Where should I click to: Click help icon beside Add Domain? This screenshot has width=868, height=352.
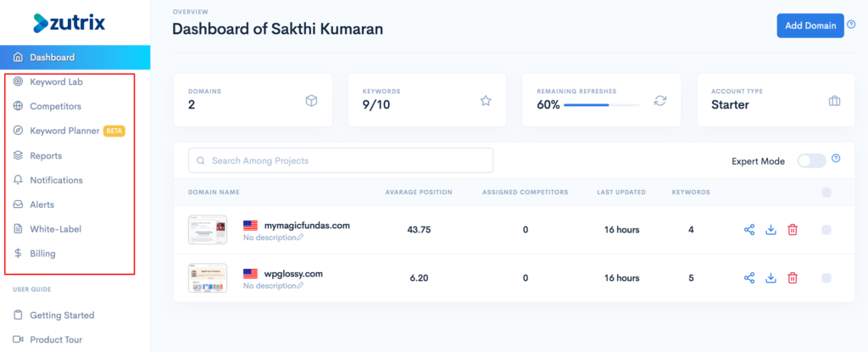pyautogui.click(x=851, y=25)
